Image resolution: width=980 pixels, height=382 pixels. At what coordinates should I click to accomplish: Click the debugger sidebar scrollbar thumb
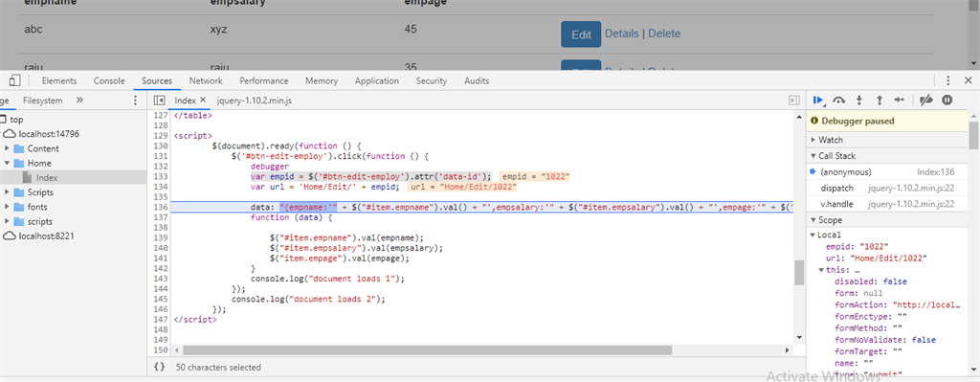tap(973, 136)
